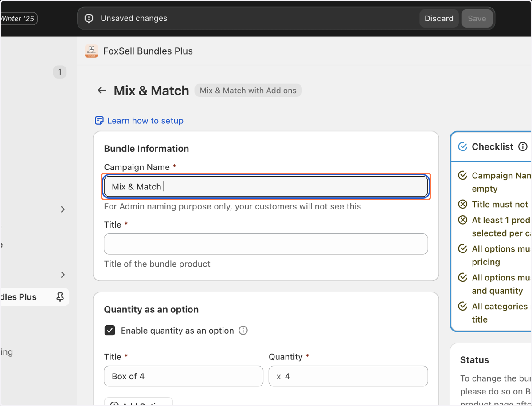
Task: Open the FoxSell Bundles Plus app icon
Action: pos(91,51)
